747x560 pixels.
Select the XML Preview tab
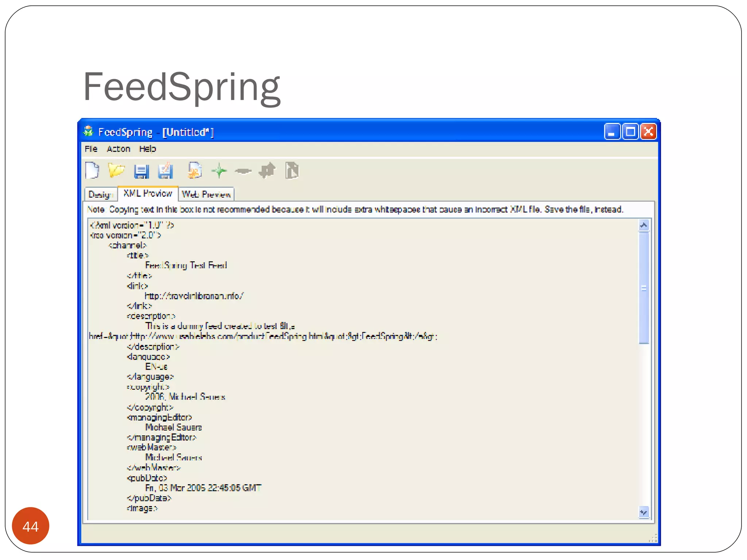pos(148,193)
